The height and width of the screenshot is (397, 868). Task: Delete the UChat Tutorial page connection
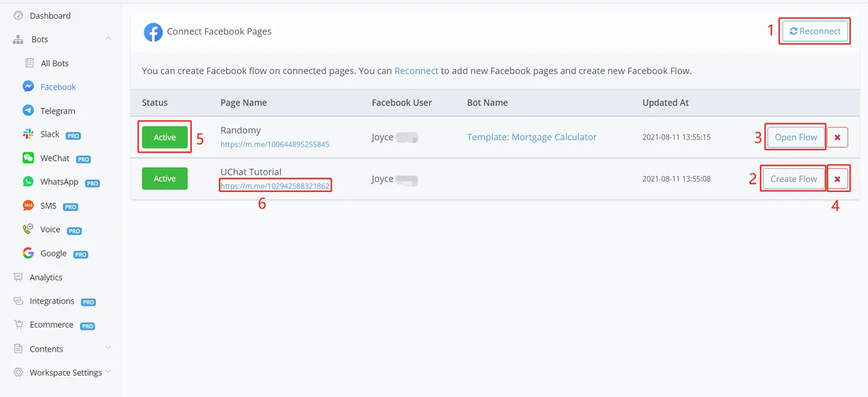pos(837,179)
